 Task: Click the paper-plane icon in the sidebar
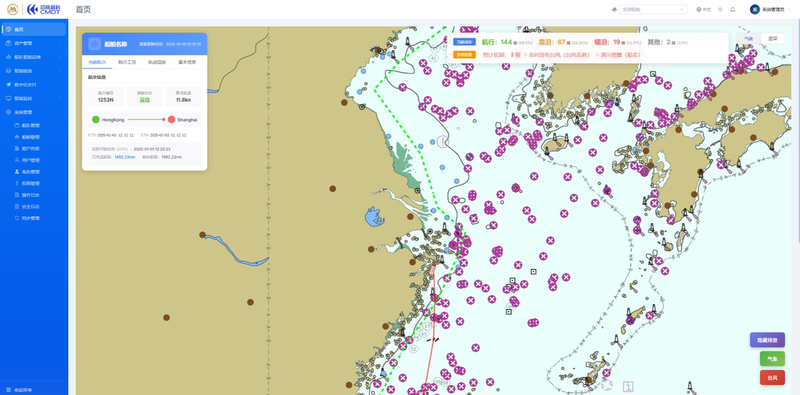tap(8, 84)
